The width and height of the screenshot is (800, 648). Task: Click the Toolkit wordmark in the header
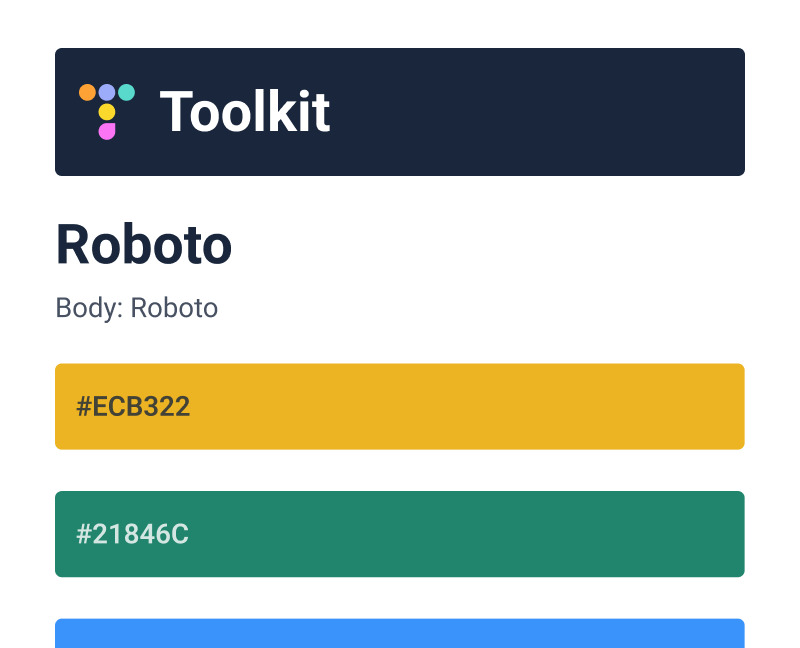point(245,112)
